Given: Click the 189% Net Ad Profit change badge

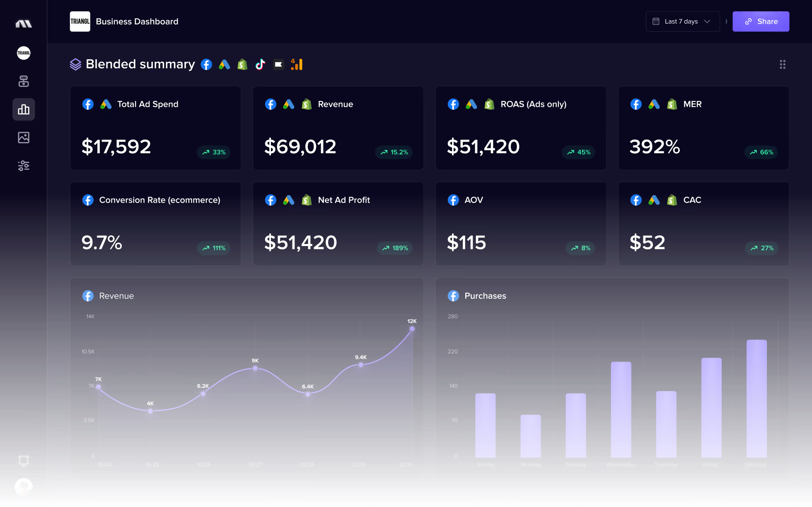Looking at the screenshot, I should [395, 248].
